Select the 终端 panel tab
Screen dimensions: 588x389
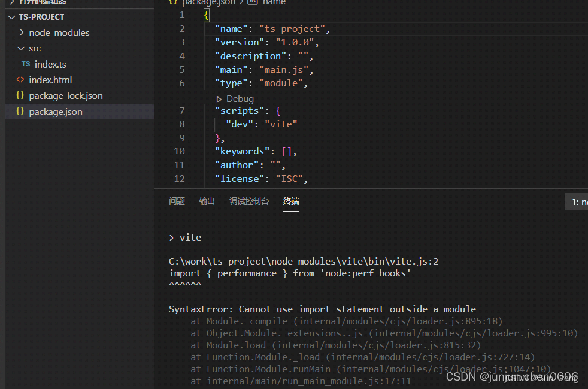(291, 201)
